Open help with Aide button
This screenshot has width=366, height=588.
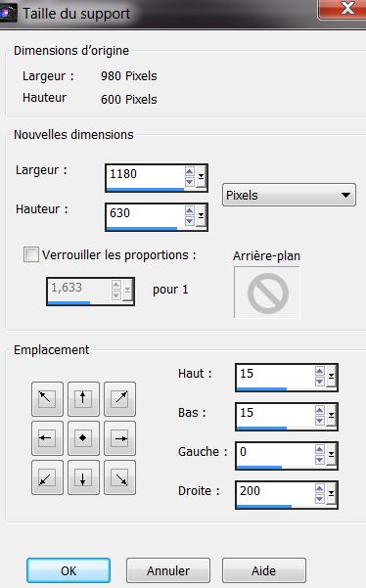[264, 570]
